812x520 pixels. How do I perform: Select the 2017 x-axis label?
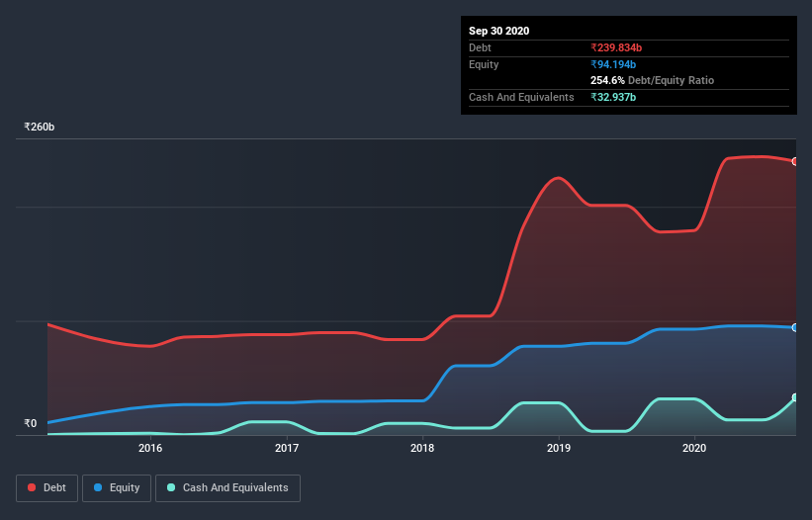[x=287, y=448]
